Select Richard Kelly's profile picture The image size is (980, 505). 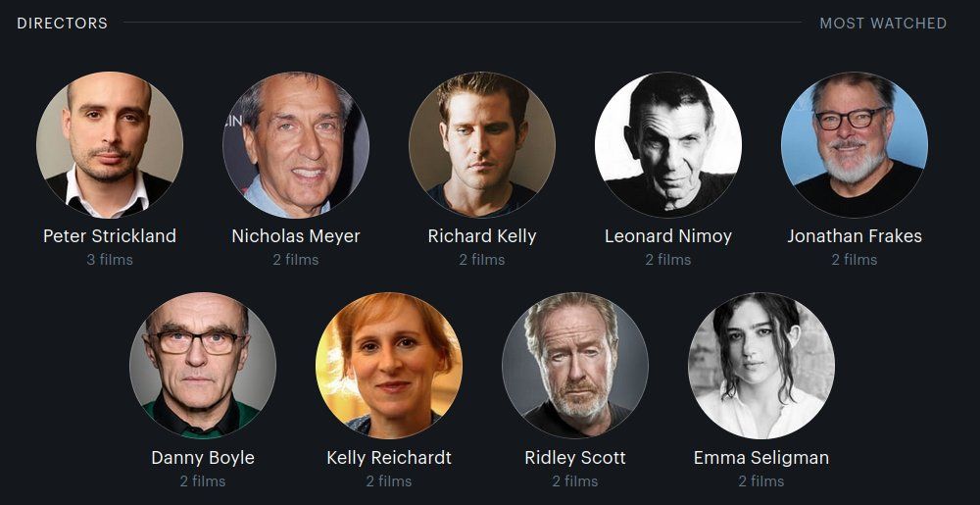point(482,145)
